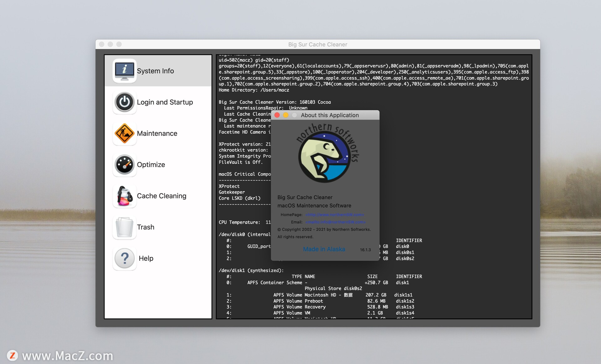Open the Help question mark icon
601x364 pixels.
point(124,258)
